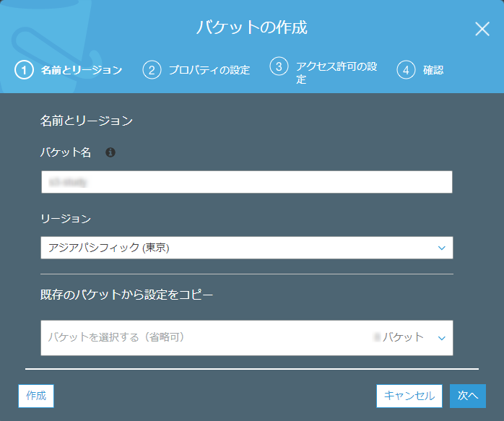The width and height of the screenshot is (504, 421).
Task: Proceed with the 次へ button
Action: 468,396
